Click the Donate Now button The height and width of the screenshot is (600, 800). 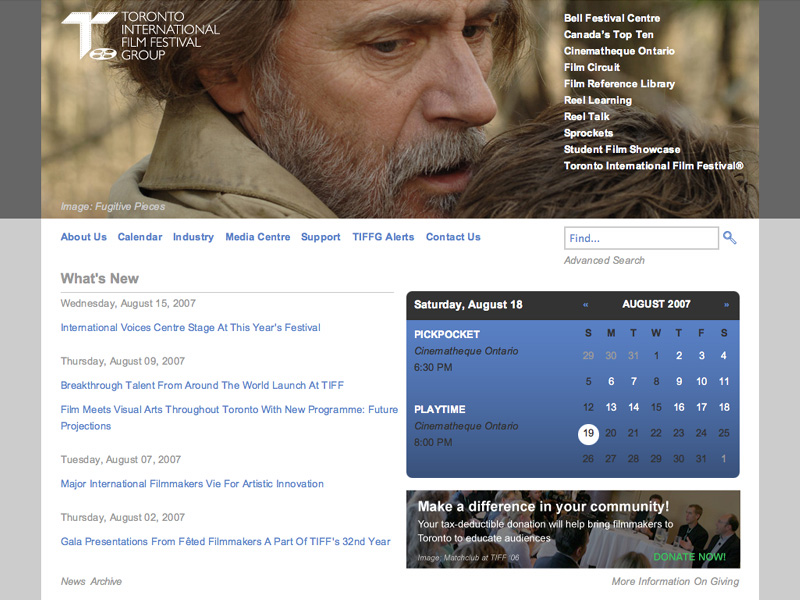pyautogui.click(x=689, y=557)
